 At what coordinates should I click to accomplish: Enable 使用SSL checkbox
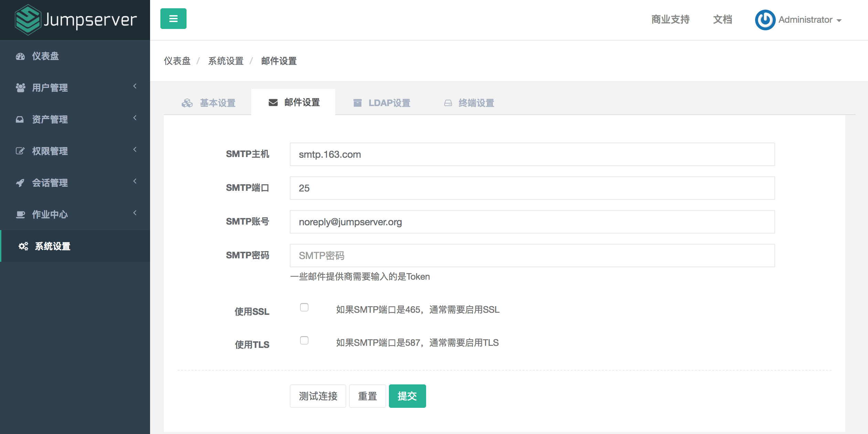pyautogui.click(x=305, y=308)
